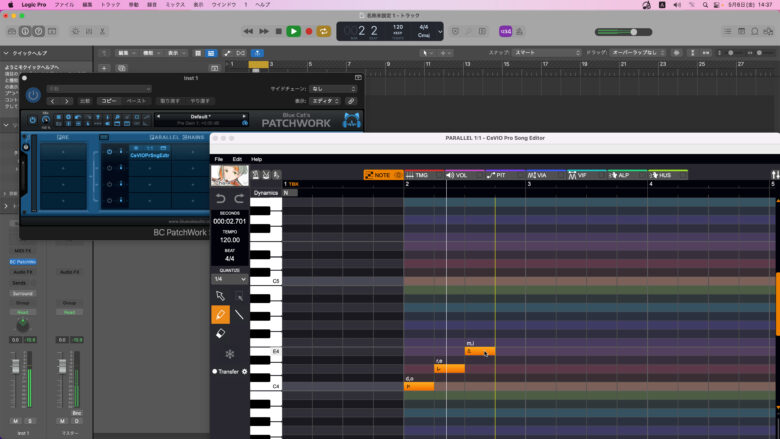Viewport: 780px width, 439px height.
Task: Expand the LCD display mode arrow
Action: click(x=440, y=31)
